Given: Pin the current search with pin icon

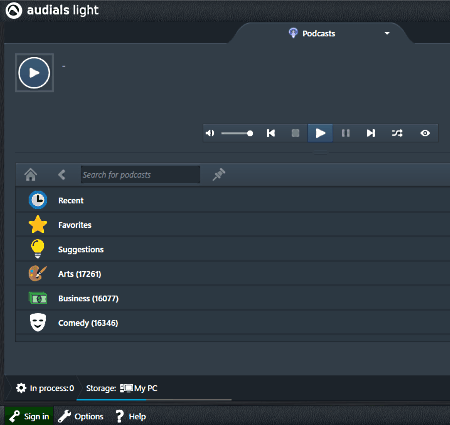Looking at the screenshot, I should 219,174.
